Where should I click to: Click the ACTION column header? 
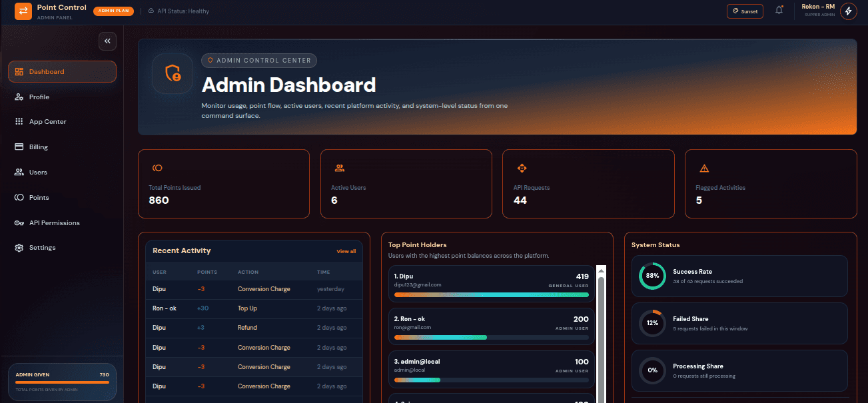point(248,272)
